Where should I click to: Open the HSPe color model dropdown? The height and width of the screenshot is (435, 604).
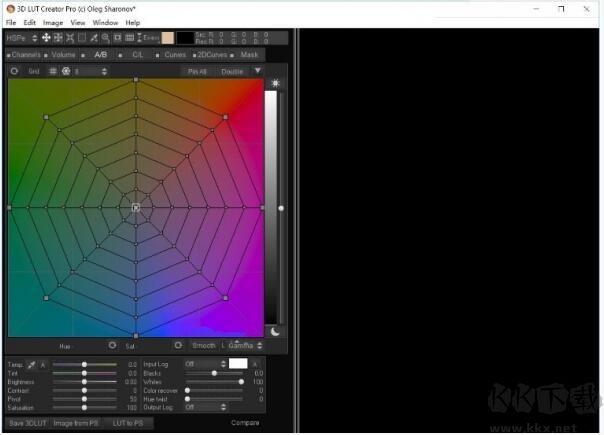point(20,38)
